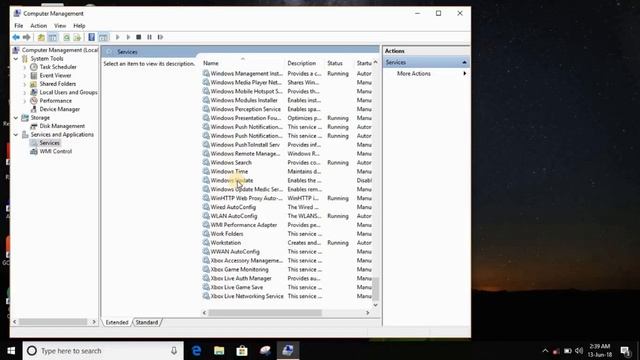Click the gear icon beside Xbox Live Auth Manager
640x360 pixels.
coord(206,278)
